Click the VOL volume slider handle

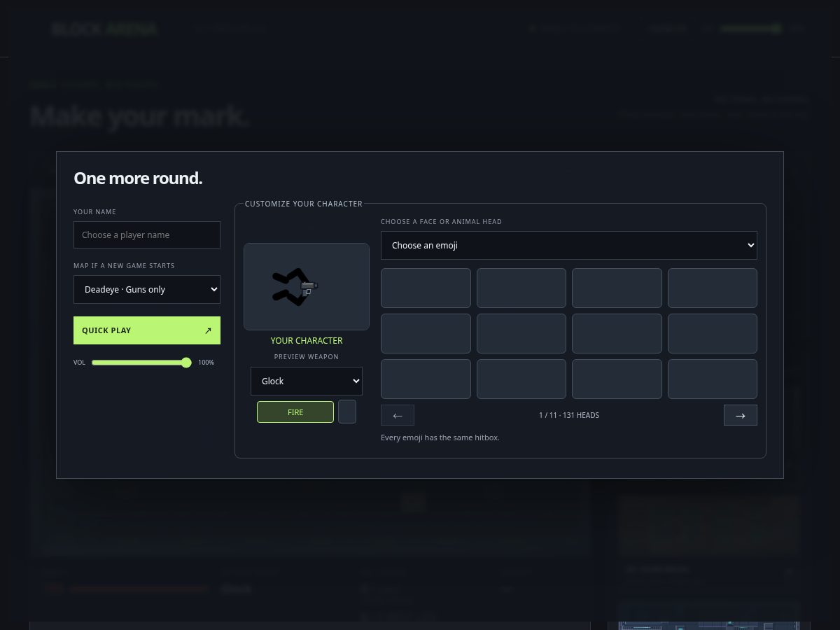click(x=186, y=363)
